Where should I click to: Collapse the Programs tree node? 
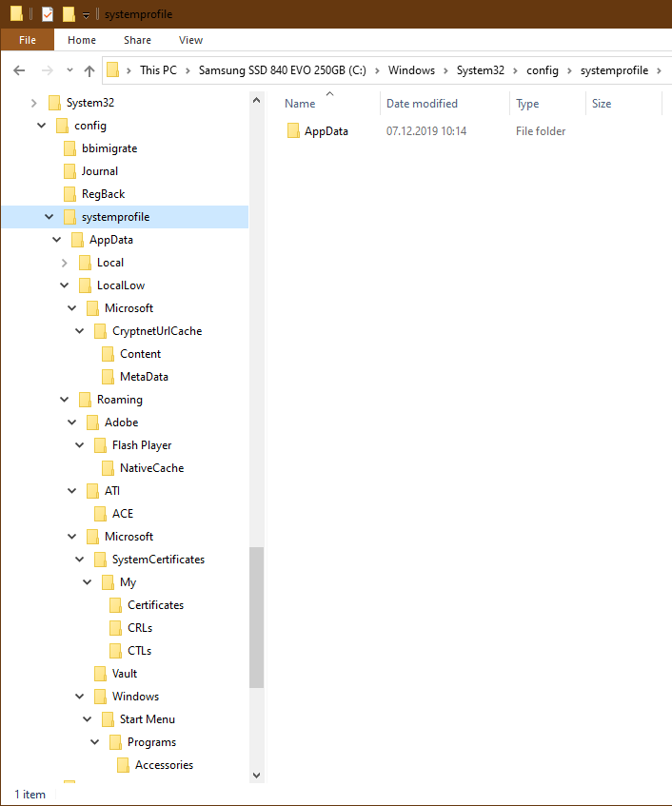tap(95, 741)
